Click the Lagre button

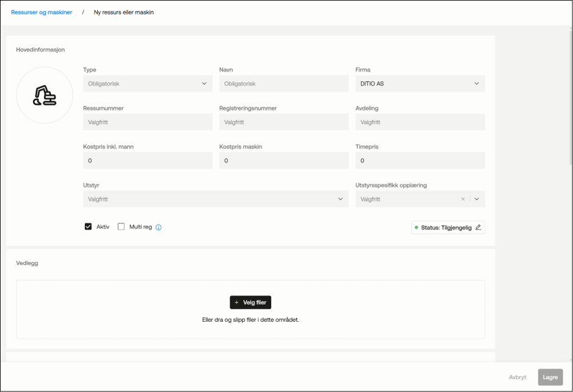(x=550, y=377)
